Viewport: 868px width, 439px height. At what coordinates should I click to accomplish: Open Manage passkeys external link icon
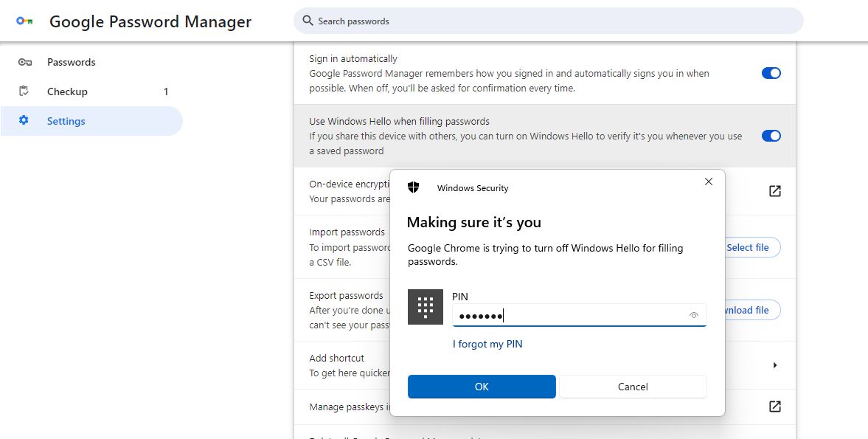point(775,407)
